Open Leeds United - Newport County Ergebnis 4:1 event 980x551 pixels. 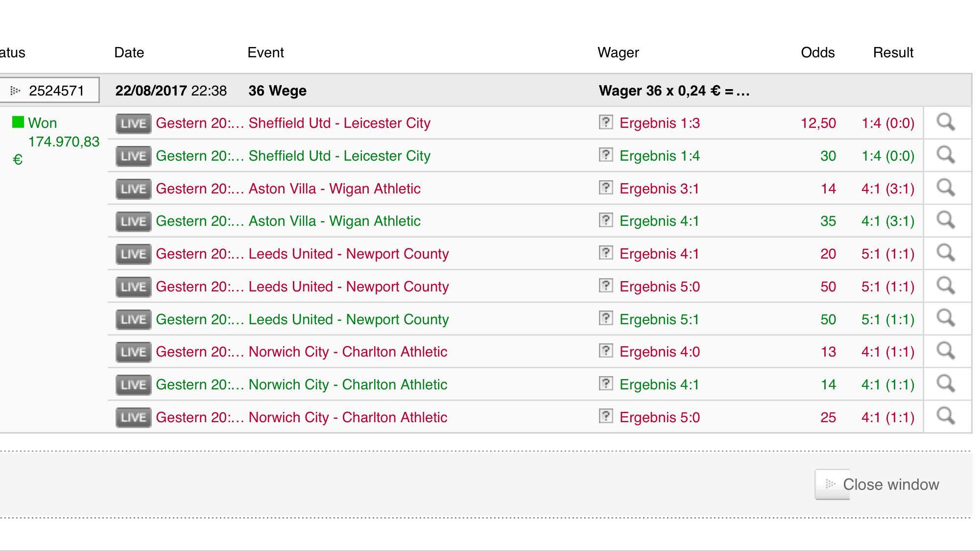[348, 254]
